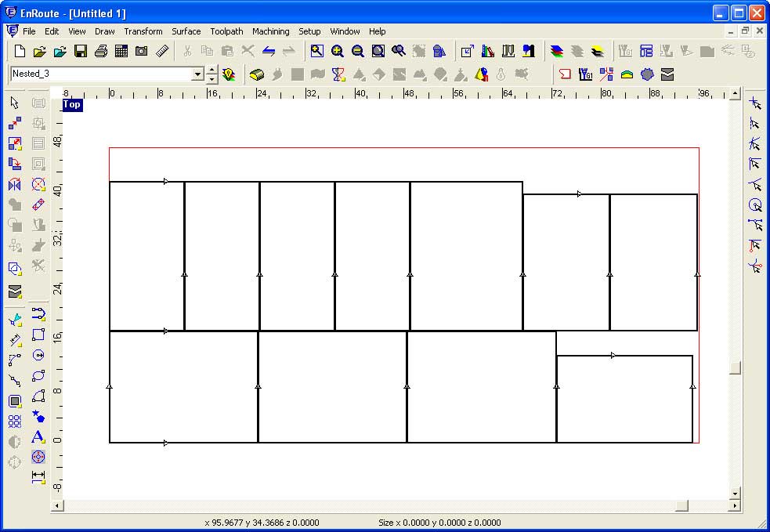This screenshot has width=770, height=532.
Task: Select the mirror flip tool
Action: coord(15,184)
